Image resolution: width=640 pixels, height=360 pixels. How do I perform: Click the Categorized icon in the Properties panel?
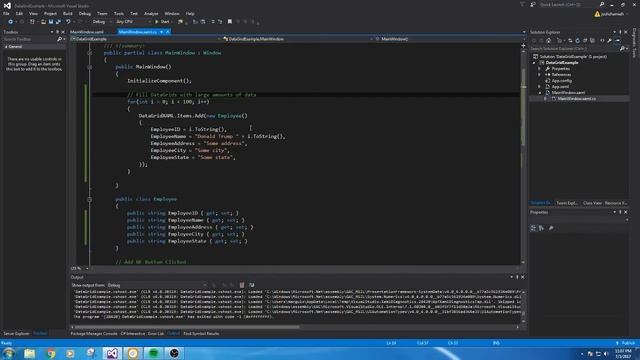tap(533, 228)
